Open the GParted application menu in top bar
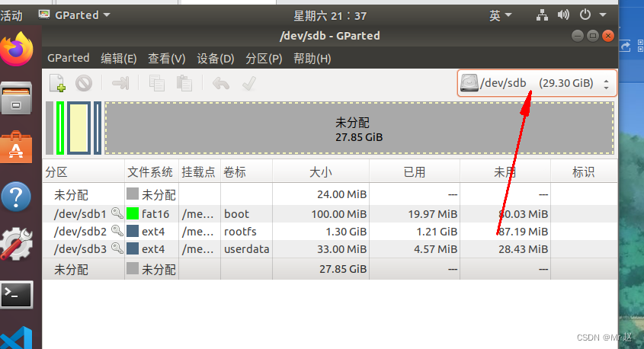This screenshot has height=349, width=644. coord(75,15)
